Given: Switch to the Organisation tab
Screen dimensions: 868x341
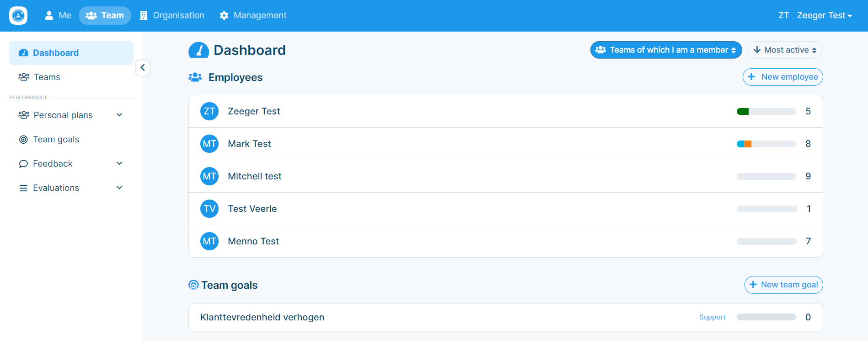Looking at the screenshot, I should pos(172,16).
